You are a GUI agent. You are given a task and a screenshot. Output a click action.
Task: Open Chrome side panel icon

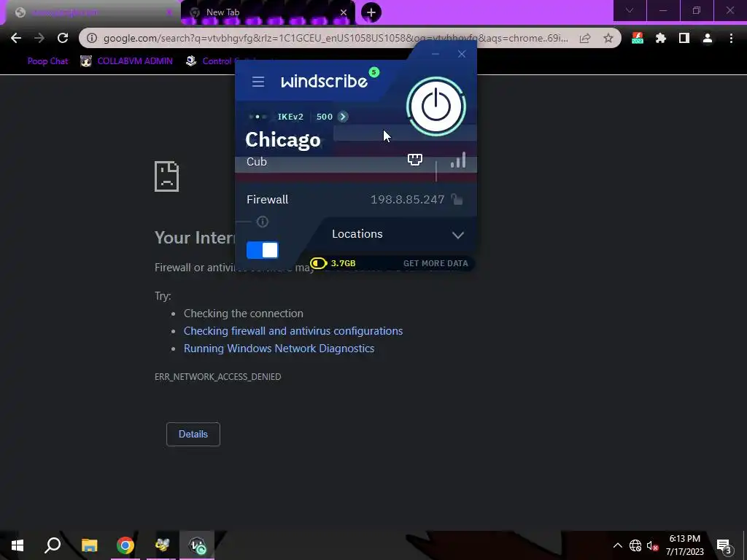pyautogui.click(x=684, y=38)
